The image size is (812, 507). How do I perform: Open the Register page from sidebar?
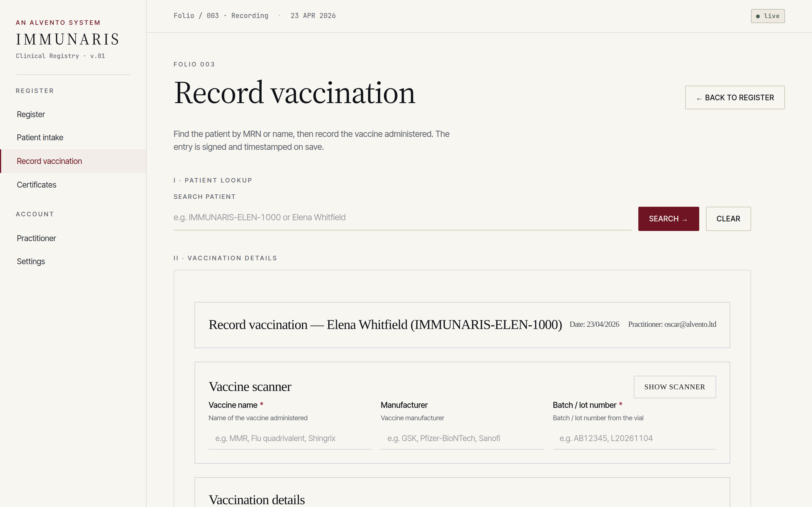(30, 114)
